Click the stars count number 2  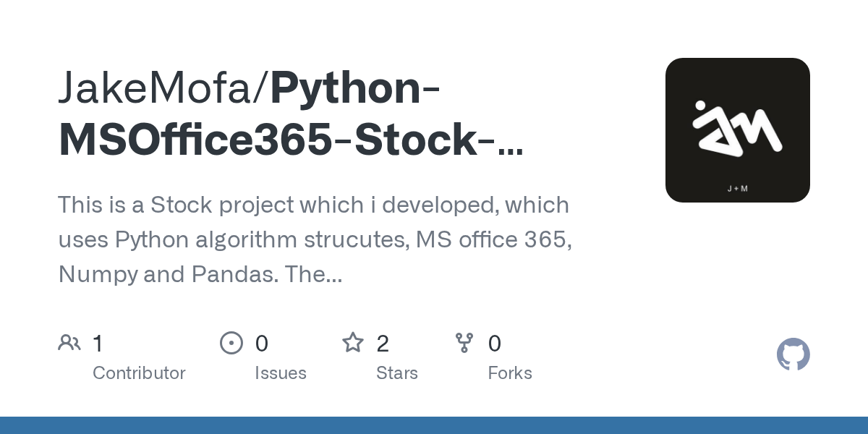point(383,343)
